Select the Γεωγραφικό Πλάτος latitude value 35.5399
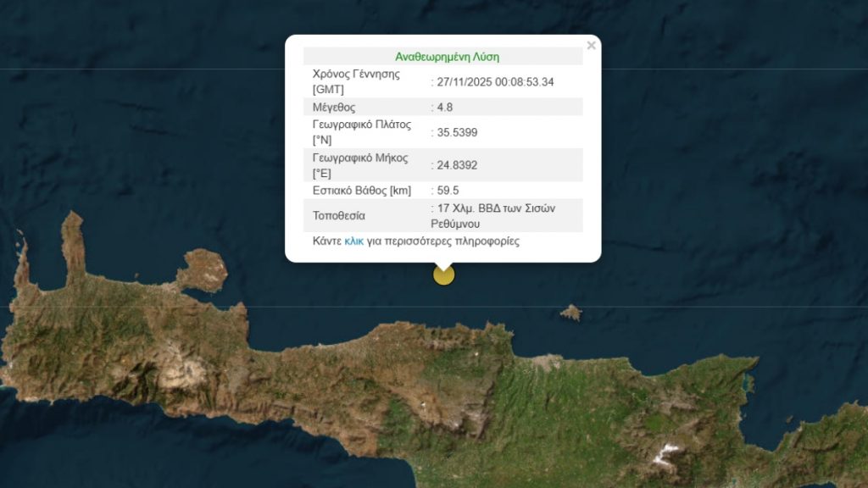 [x=460, y=131]
